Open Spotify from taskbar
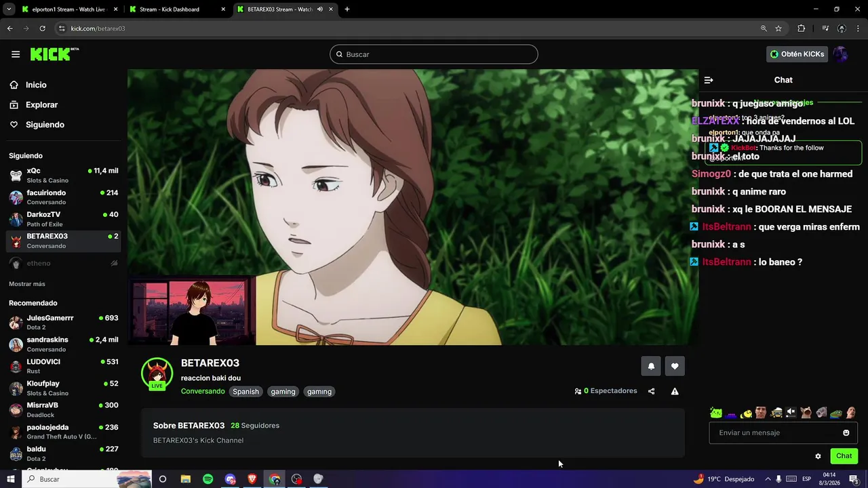 click(208, 479)
